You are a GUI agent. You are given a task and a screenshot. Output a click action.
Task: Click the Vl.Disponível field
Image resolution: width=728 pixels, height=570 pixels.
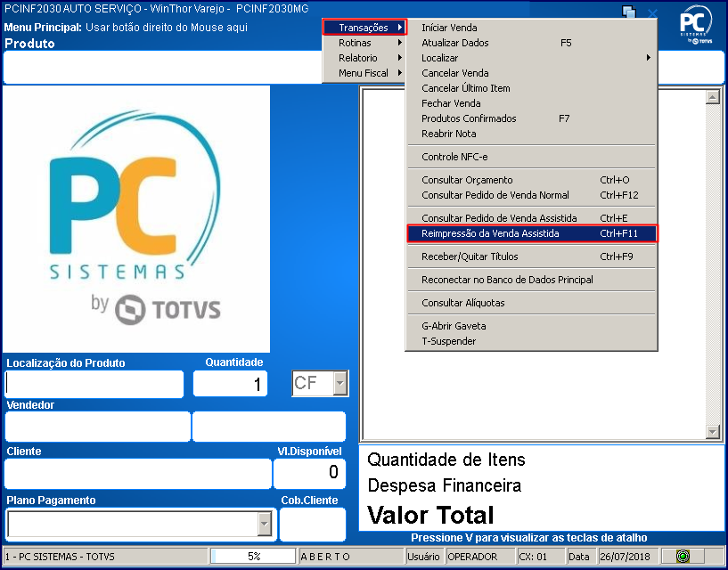310,474
